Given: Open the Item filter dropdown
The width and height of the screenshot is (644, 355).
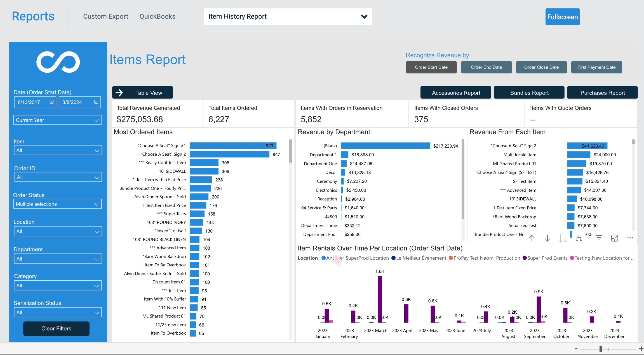Looking at the screenshot, I should [x=58, y=150].
